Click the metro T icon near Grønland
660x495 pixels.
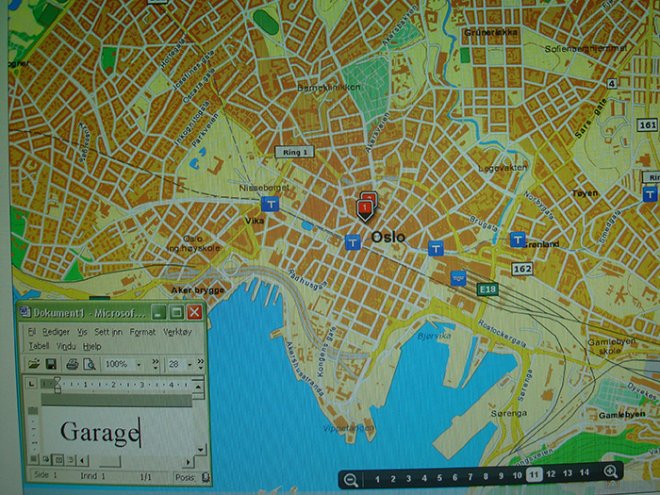pyautogui.click(x=517, y=240)
